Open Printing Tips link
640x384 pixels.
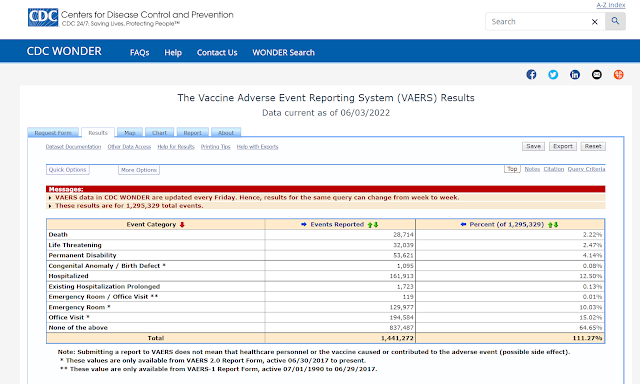coord(216,147)
